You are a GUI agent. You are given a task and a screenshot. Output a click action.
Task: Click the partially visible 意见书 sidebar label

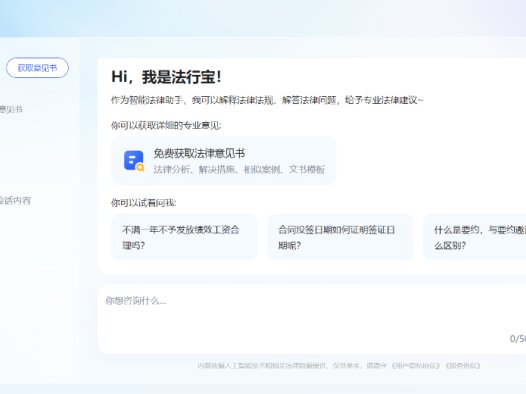(11, 109)
